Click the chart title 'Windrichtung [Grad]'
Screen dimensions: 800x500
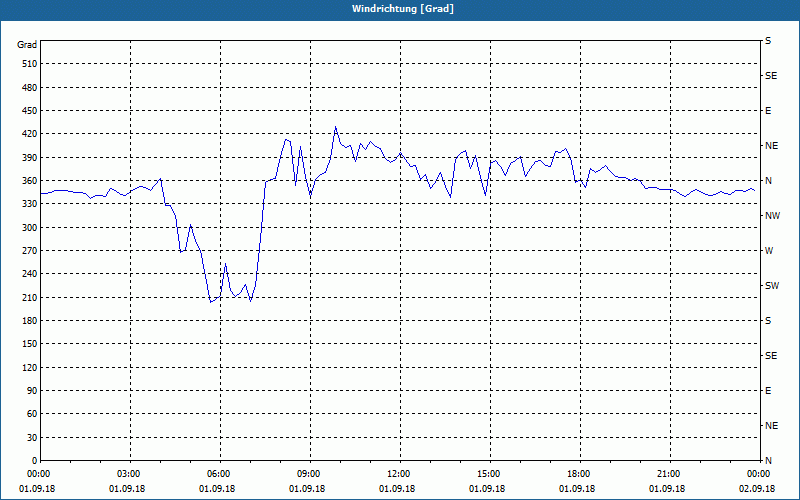tap(403, 9)
